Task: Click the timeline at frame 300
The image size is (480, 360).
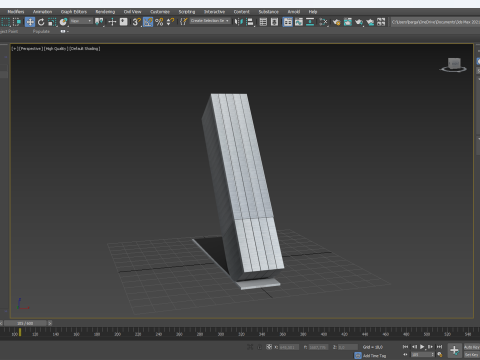Action: coord(221,334)
